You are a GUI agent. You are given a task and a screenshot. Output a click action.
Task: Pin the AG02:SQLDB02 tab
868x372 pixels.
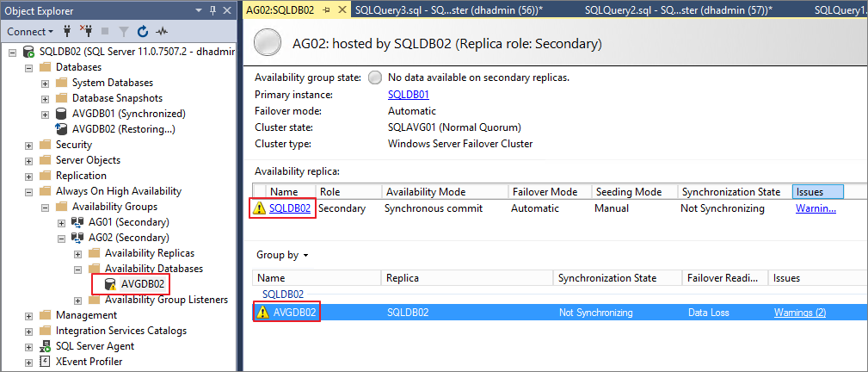coord(327,10)
